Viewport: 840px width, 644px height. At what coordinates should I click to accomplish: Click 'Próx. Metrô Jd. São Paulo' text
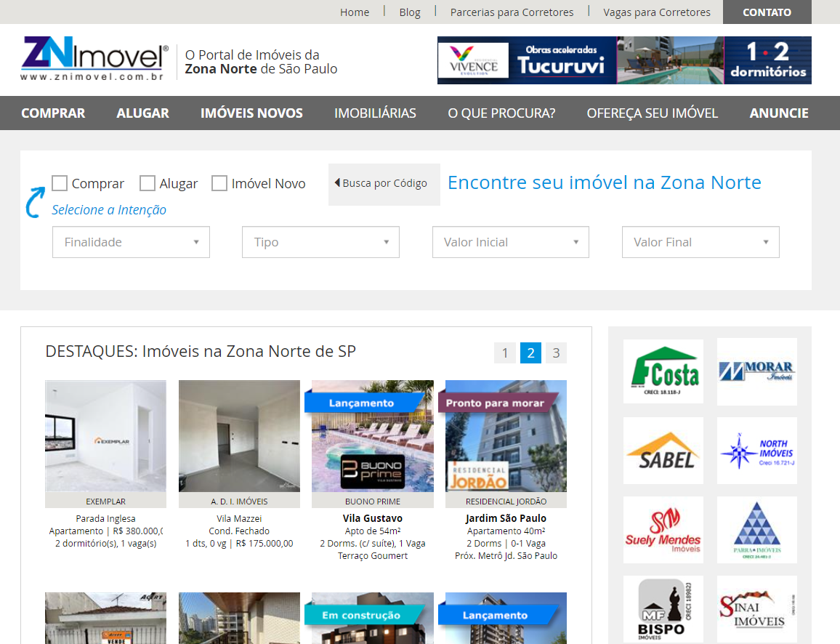506,556
